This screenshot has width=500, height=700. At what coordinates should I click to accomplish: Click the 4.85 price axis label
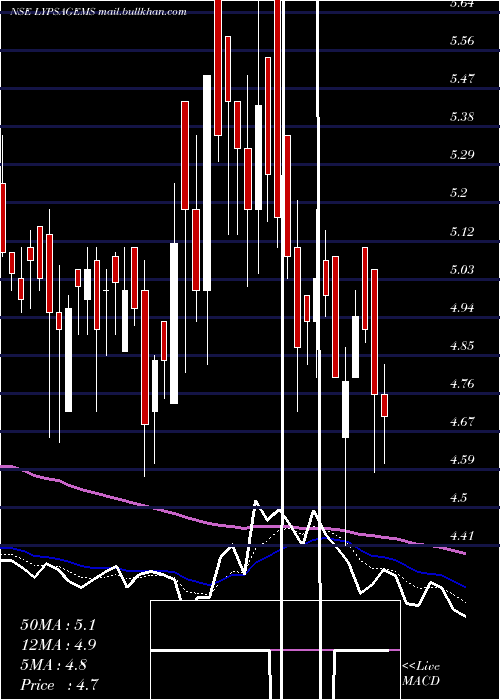[x=462, y=346]
